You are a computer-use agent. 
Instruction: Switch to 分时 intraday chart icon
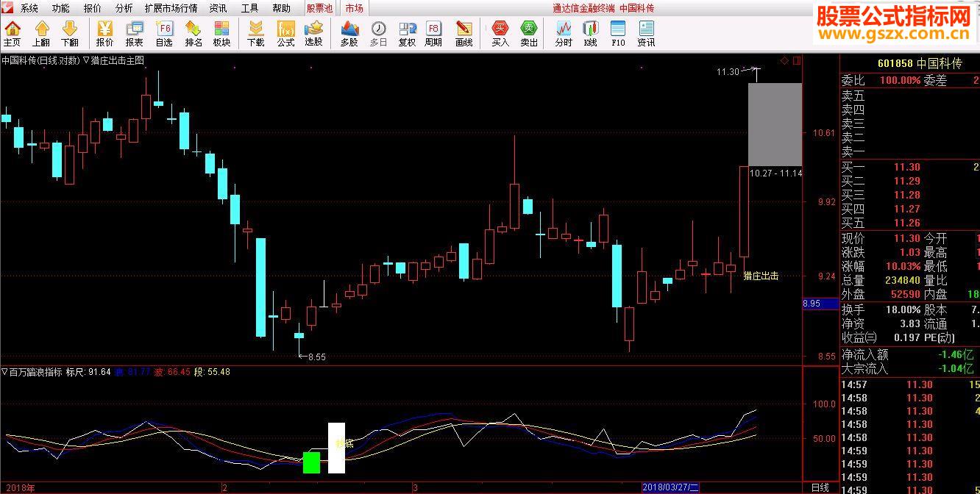point(564,34)
